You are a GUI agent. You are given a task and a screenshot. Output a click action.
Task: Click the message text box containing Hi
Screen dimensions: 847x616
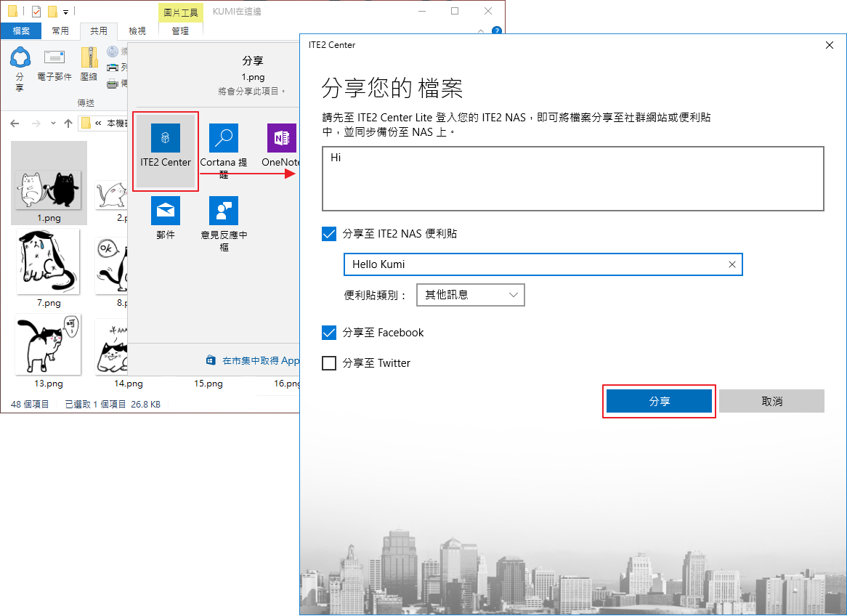(x=573, y=178)
